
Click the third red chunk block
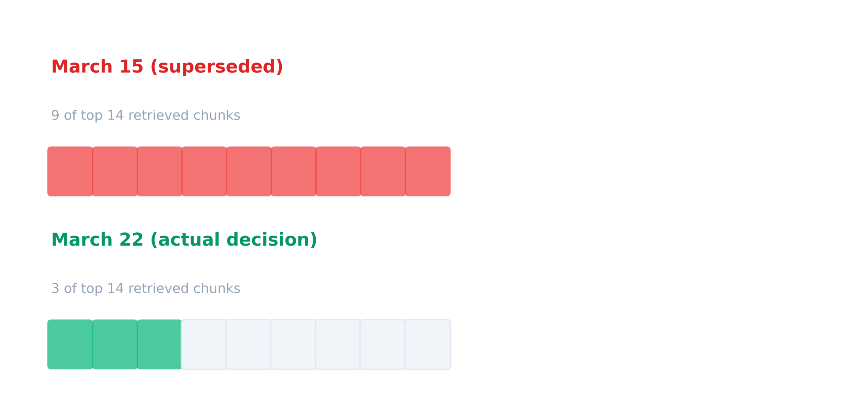159,171
